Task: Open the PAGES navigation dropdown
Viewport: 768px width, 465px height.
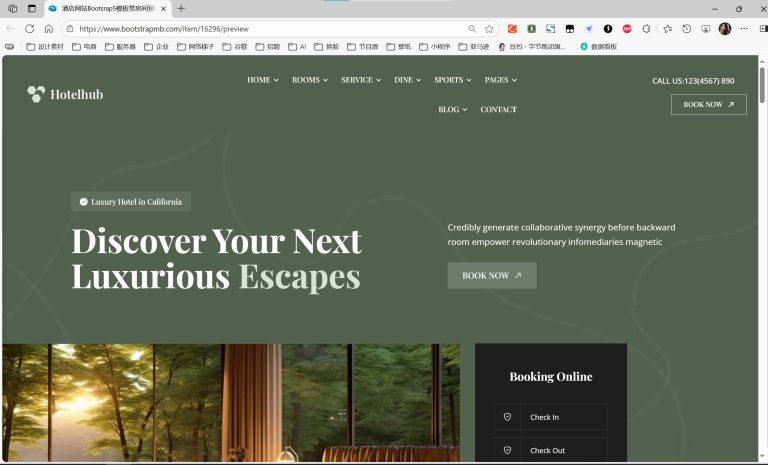Action: click(501, 80)
